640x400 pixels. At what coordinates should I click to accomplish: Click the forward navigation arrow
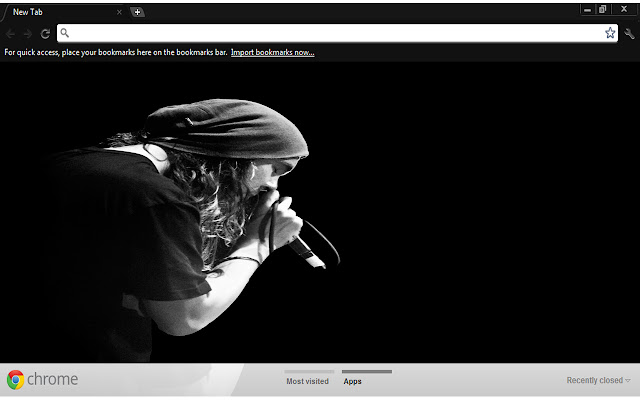point(28,33)
